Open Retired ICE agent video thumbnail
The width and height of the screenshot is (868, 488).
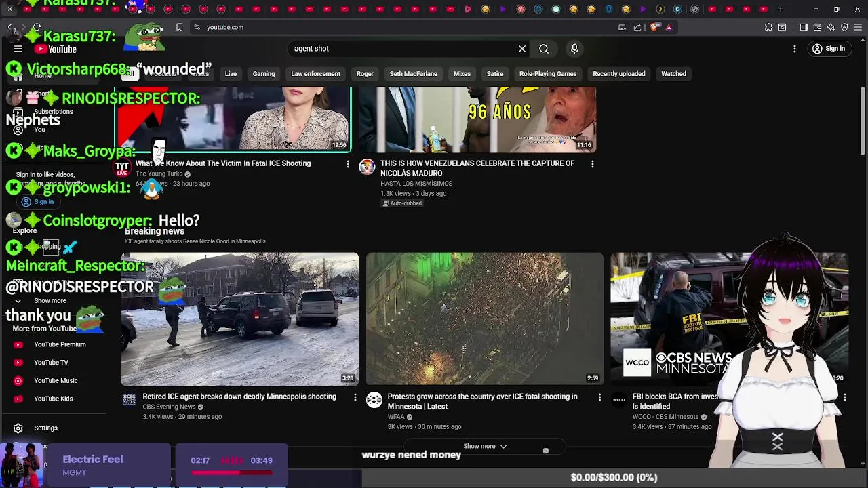240,319
